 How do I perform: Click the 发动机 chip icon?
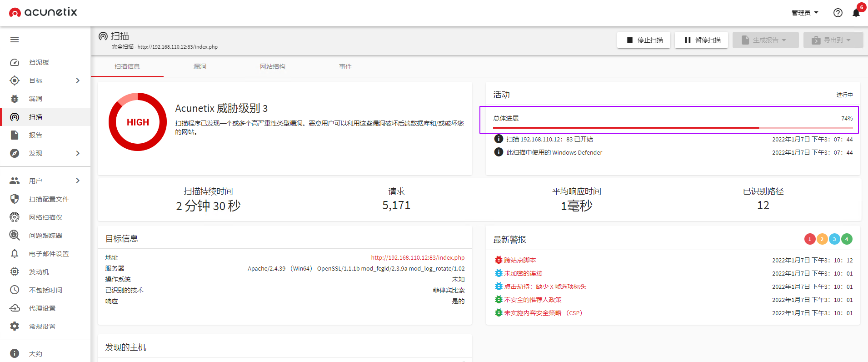[15, 271]
